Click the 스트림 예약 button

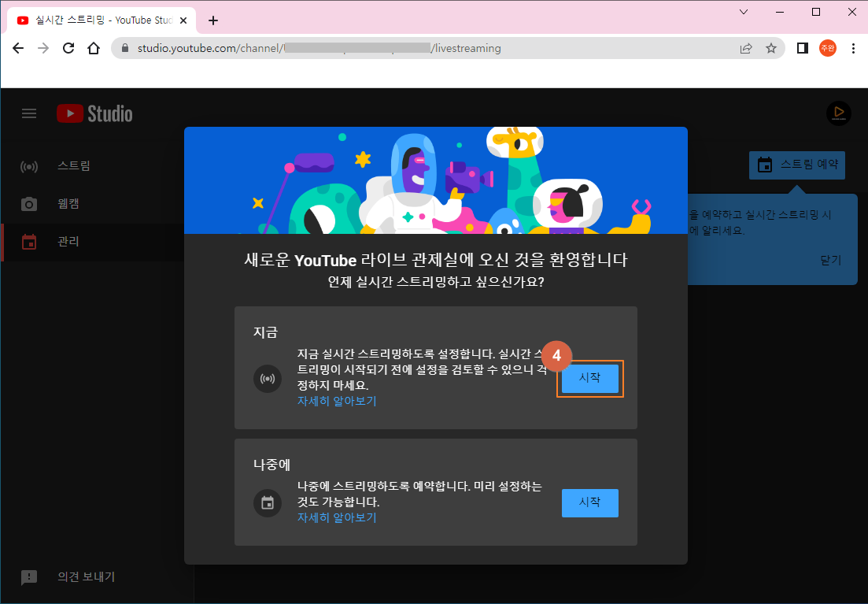pos(797,165)
